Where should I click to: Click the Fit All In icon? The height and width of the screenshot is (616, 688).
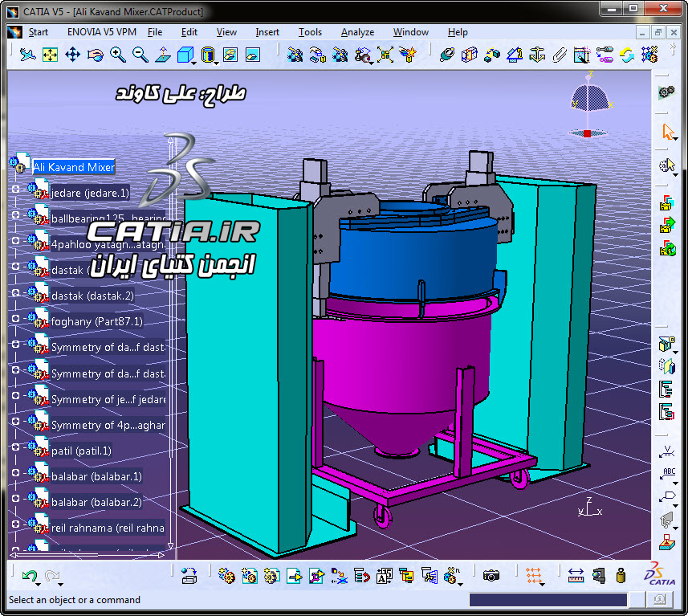pyautogui.click(x=50, y=55)
